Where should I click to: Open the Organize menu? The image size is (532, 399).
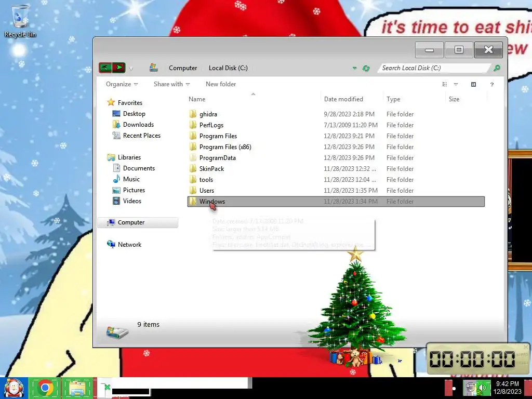[x=122, y=84]
